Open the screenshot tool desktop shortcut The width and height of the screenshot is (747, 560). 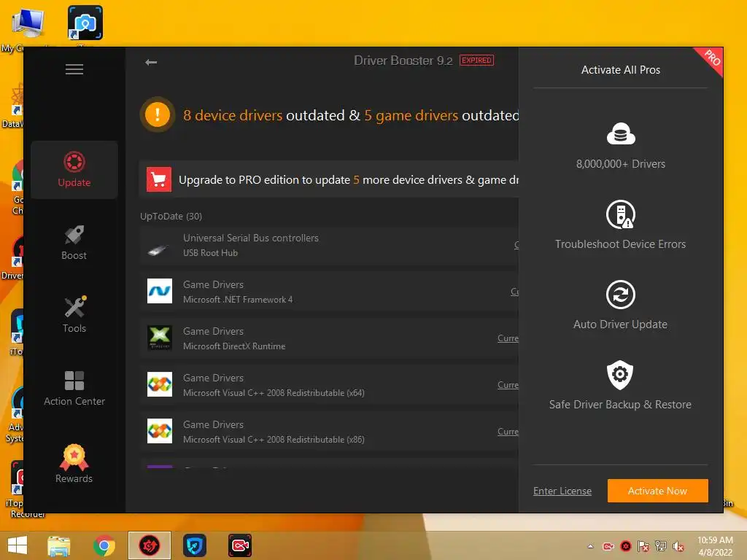click(85, 23)
